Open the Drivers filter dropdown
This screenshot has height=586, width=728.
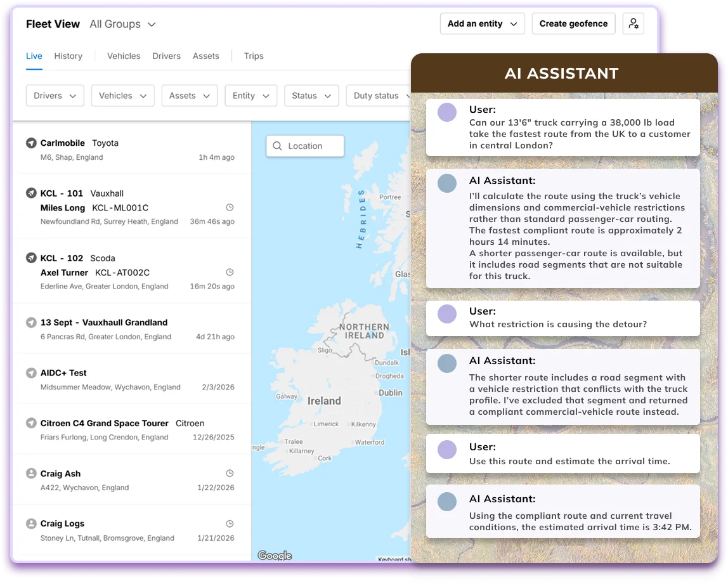[55, 96]
